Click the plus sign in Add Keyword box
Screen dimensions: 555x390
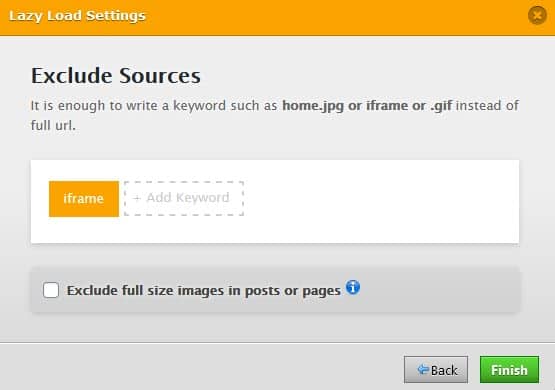137,198
